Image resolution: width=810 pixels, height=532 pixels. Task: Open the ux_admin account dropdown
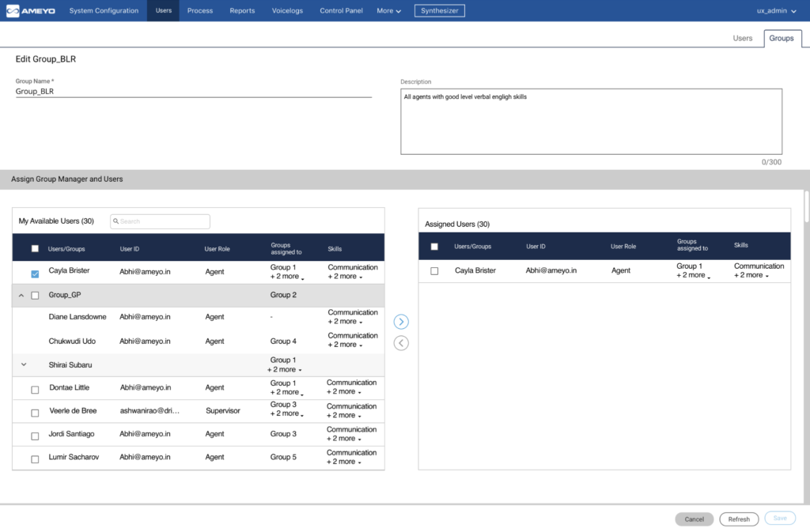point(777,11)
